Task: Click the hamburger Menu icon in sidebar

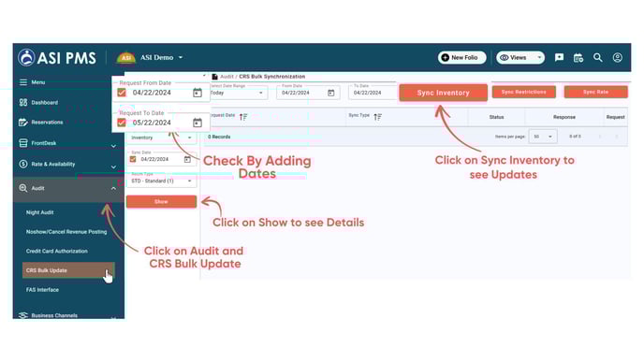Action: [23, 82]
